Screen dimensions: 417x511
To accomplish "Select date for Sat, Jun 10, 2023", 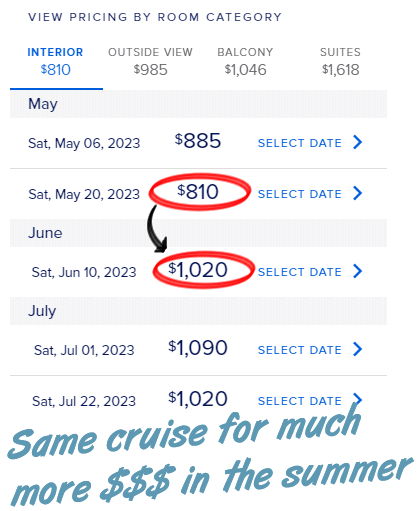I will (x=300, y=272).
